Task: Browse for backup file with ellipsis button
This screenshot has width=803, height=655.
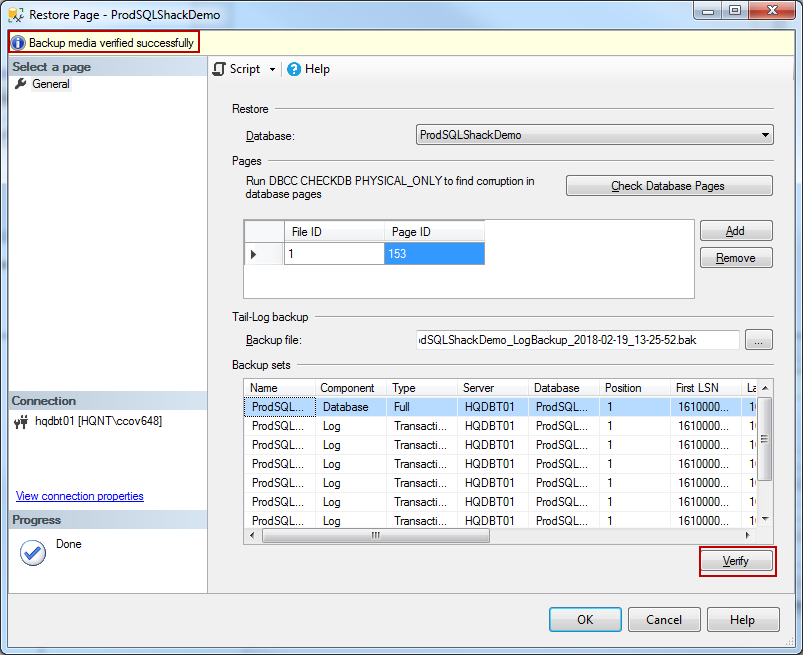Action: pos(759,341)
